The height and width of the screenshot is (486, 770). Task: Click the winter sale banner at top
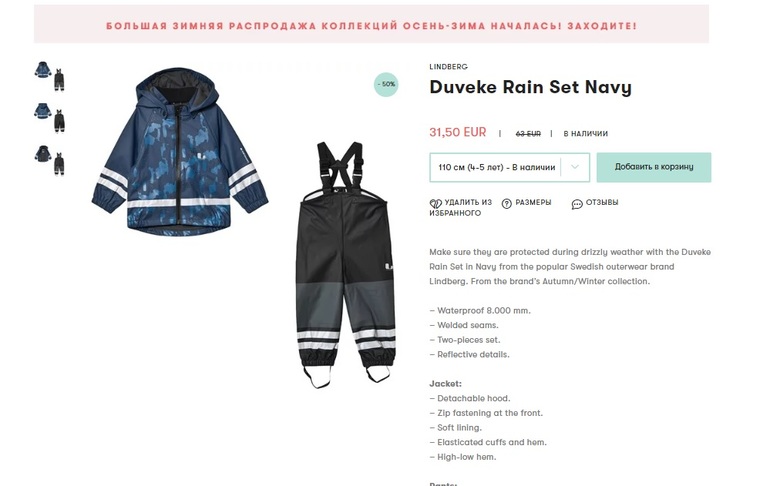point(371,26)
